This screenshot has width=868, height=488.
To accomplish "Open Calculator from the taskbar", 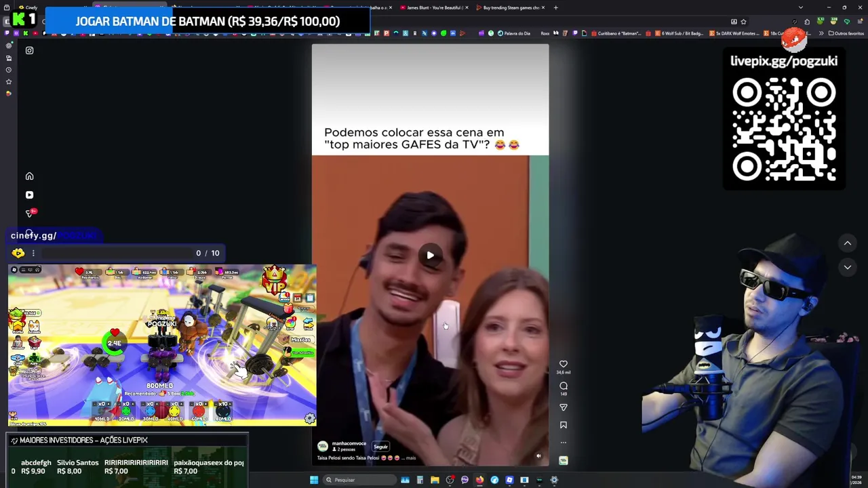I will [x=420, y=480].
